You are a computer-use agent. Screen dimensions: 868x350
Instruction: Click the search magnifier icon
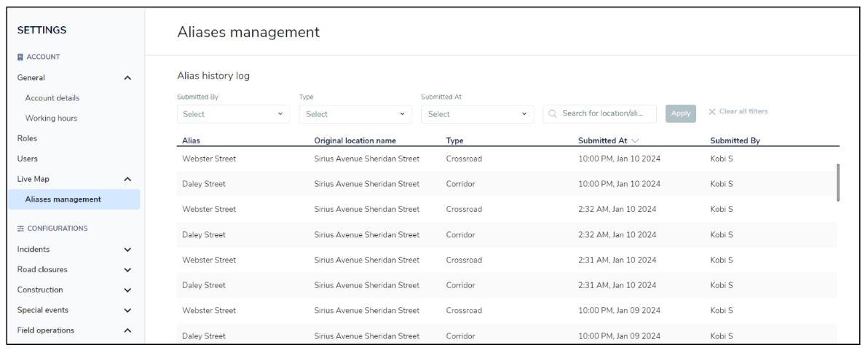pyautogui.click(x=553, y=114)
